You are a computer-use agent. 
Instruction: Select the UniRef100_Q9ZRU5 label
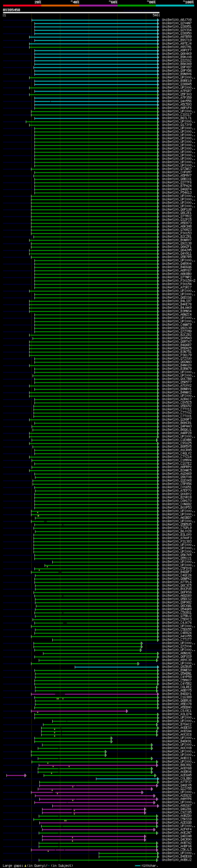point(176,667)
